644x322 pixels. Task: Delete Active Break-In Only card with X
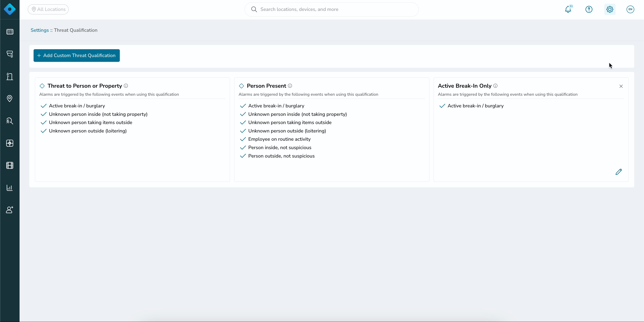pyautogui.click(x=621, y=86)
